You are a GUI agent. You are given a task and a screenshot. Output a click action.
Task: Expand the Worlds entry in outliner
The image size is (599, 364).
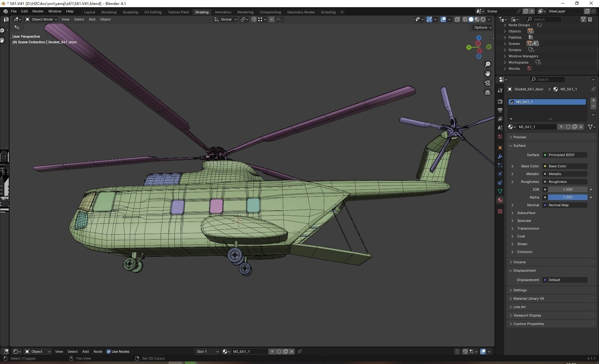tap(505, 69)
